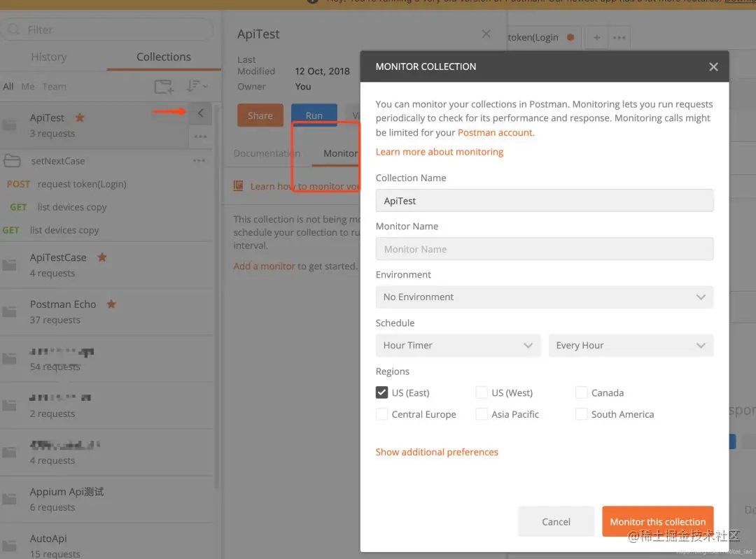756x559 pixels.
Task: Click the search icon in Filter box
Action: coord(14,29)
